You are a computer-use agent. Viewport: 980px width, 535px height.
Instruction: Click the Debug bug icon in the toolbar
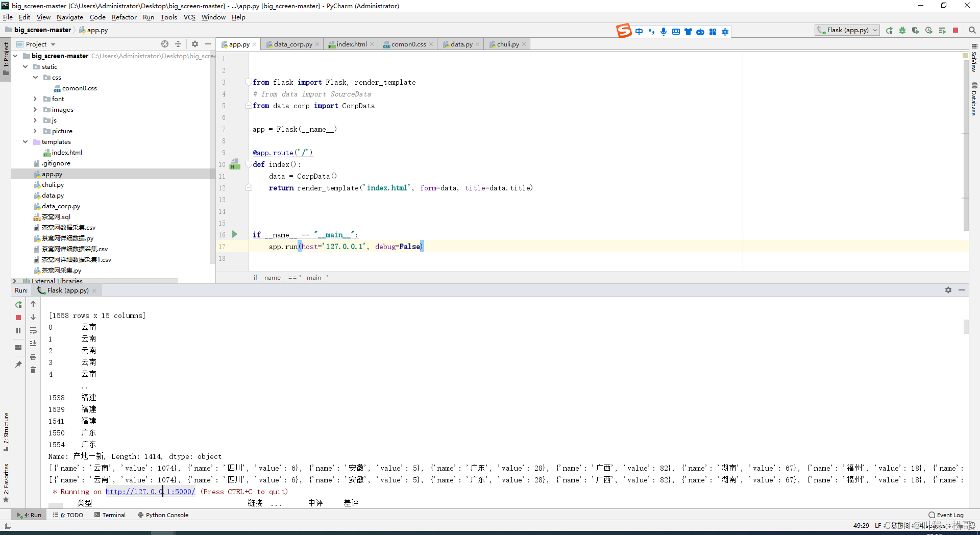pyautogui.click(x=902, y=31)
